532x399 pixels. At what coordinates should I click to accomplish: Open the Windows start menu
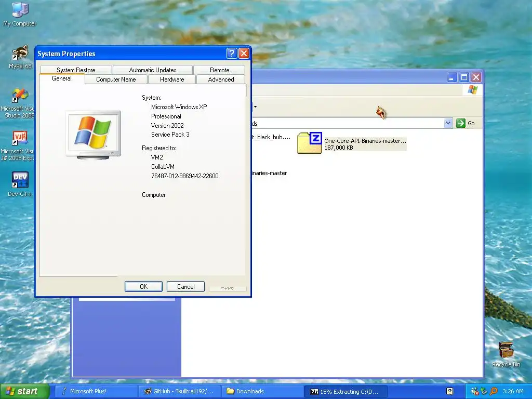pyautogui.click(x=24, y=391)
